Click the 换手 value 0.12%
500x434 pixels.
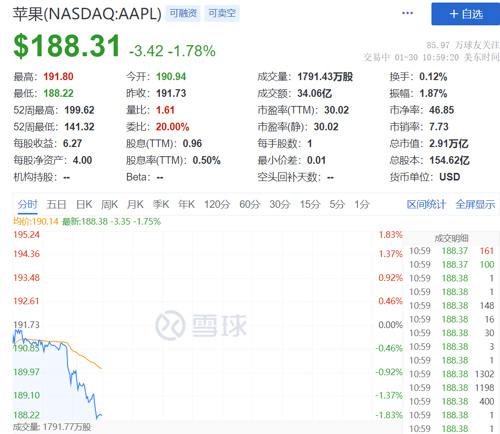tap(433, 77)
